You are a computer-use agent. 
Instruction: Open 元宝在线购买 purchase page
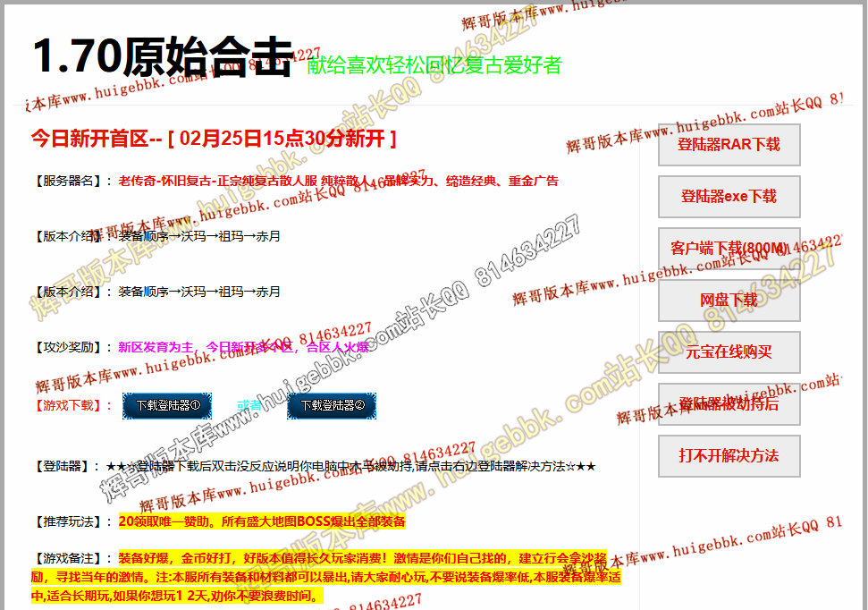click(729, 352)
